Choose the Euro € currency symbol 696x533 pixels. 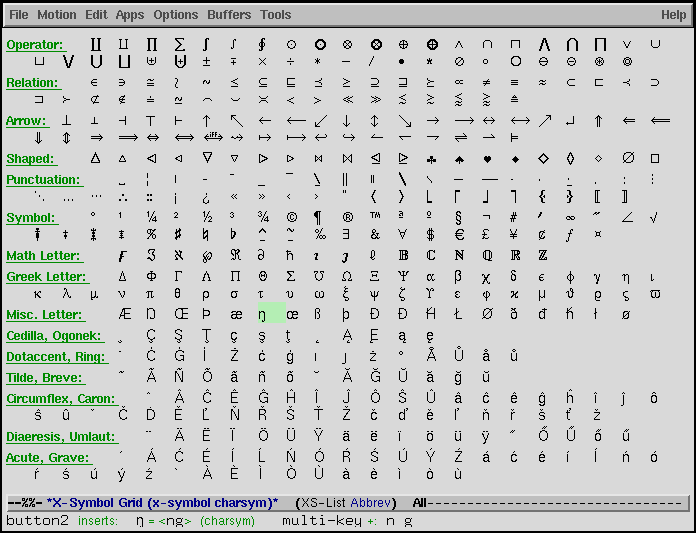point(459,235)
